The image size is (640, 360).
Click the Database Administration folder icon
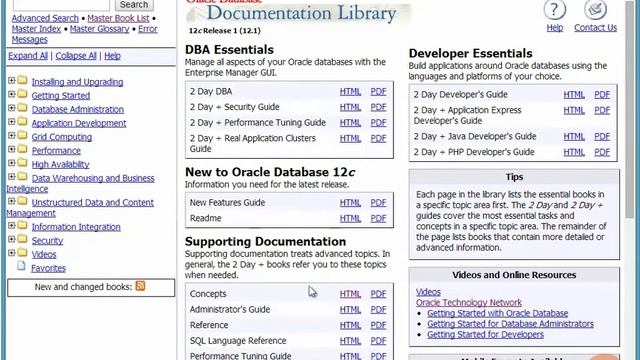point(22,108)
